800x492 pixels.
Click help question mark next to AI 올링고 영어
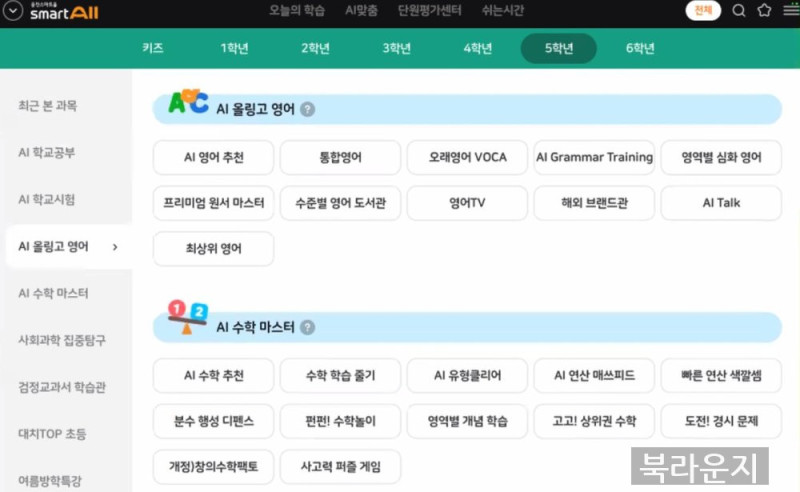[x=307, y=109]
